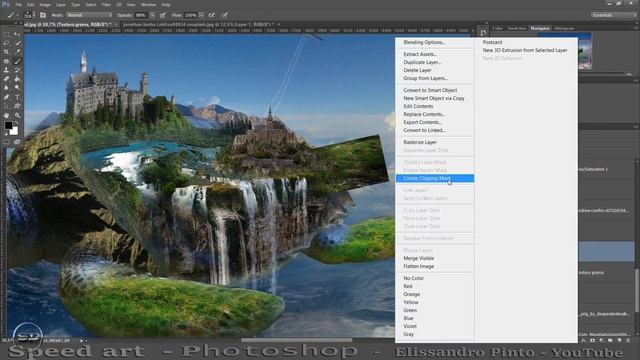Click the foreground color swatch
Viewport: 640px width, 360px height.
click(x=8, y=125)
